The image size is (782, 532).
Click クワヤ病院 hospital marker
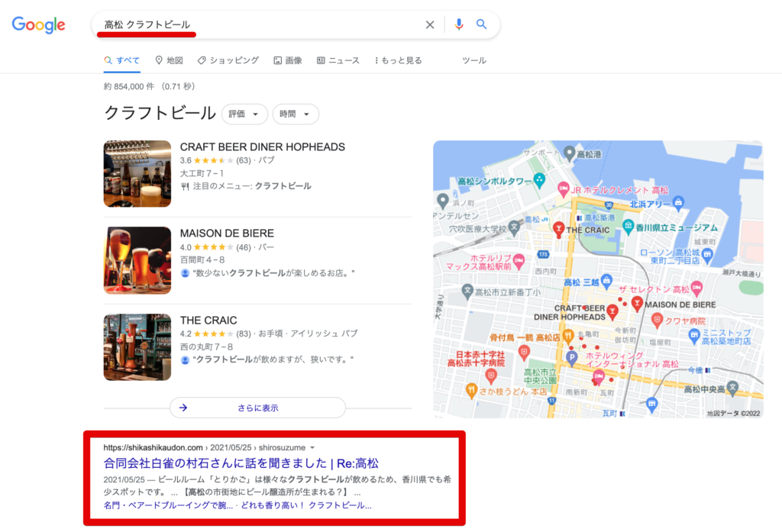[658, 321]
